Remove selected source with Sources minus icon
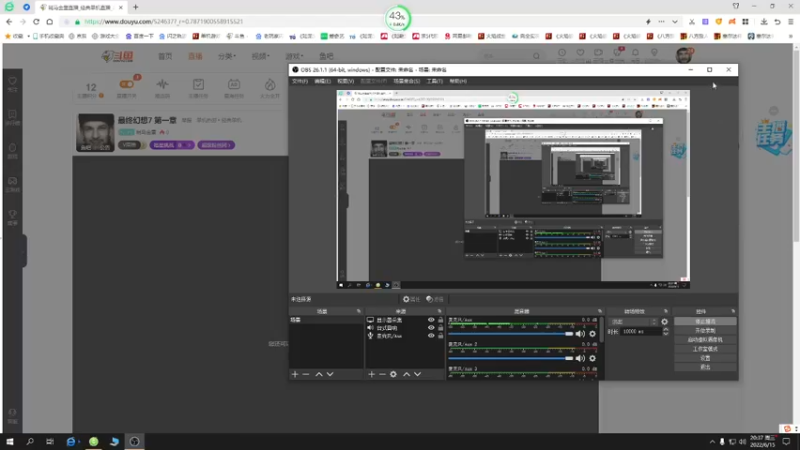This screenshot has height=450, width=800. click(x=382, y=374)
